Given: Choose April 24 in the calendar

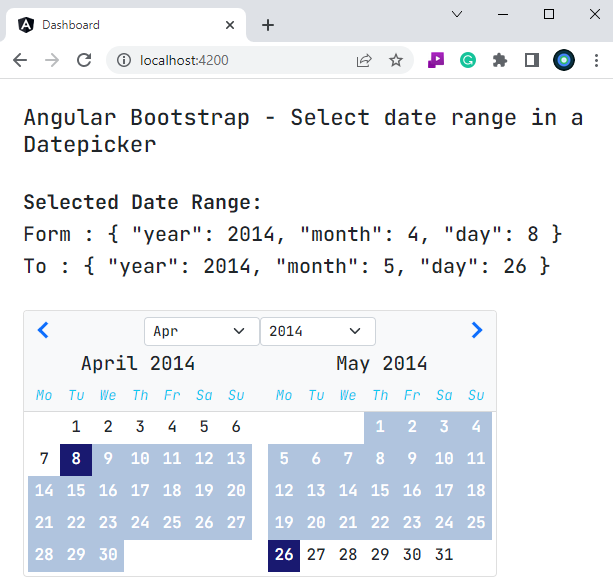Looking at the screenshot, I should [140, 522].
